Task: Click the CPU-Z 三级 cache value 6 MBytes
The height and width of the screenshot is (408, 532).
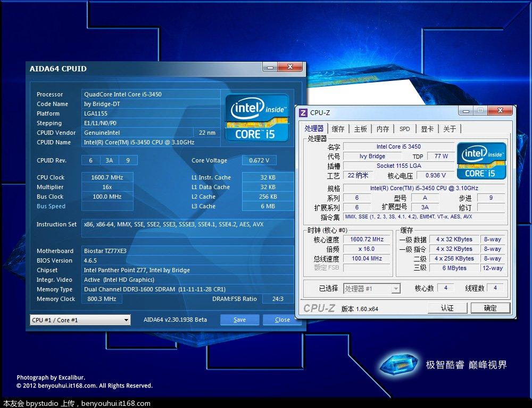Action: (x=454, y=268)
